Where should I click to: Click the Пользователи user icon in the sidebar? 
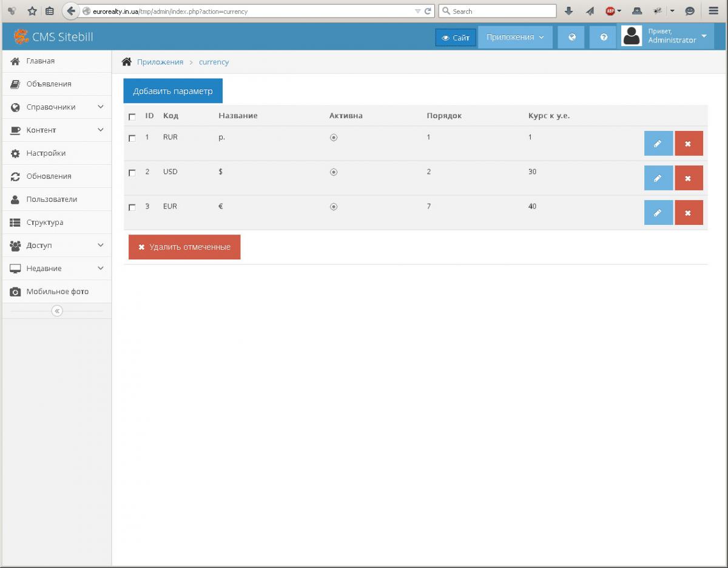coord(16,199)
